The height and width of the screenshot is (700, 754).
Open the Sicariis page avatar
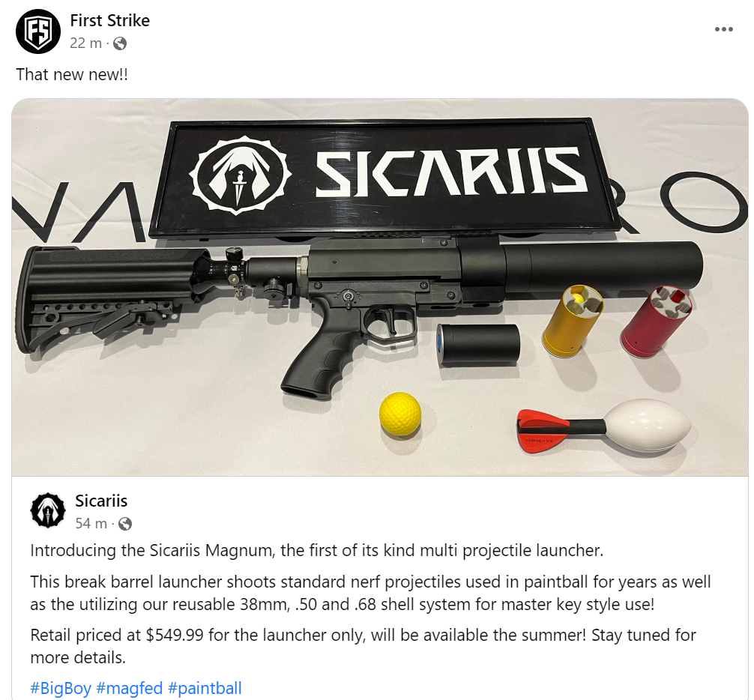[x=48, y=510]
